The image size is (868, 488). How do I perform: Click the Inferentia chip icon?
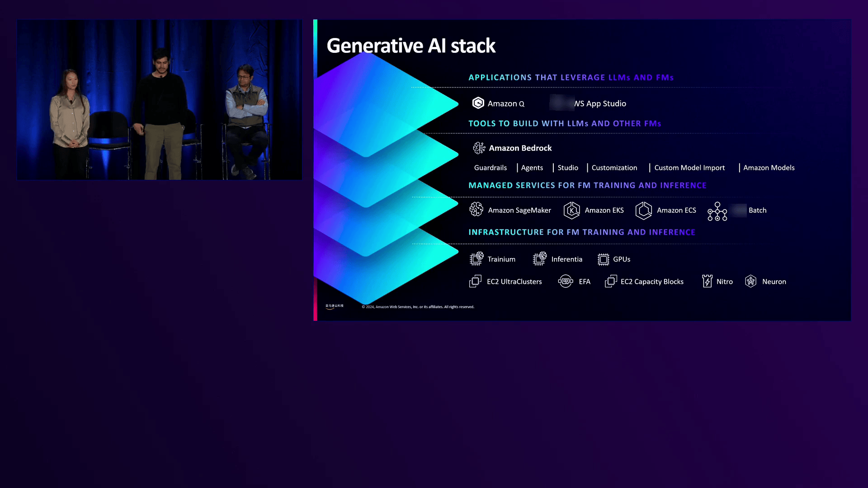tap(540, 258)
